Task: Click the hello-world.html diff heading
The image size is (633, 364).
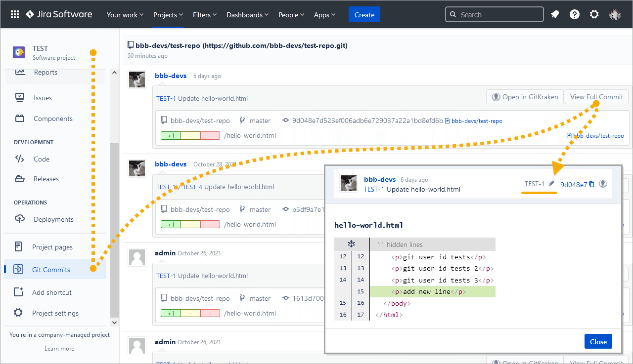Action: click(x=368, y=225)
